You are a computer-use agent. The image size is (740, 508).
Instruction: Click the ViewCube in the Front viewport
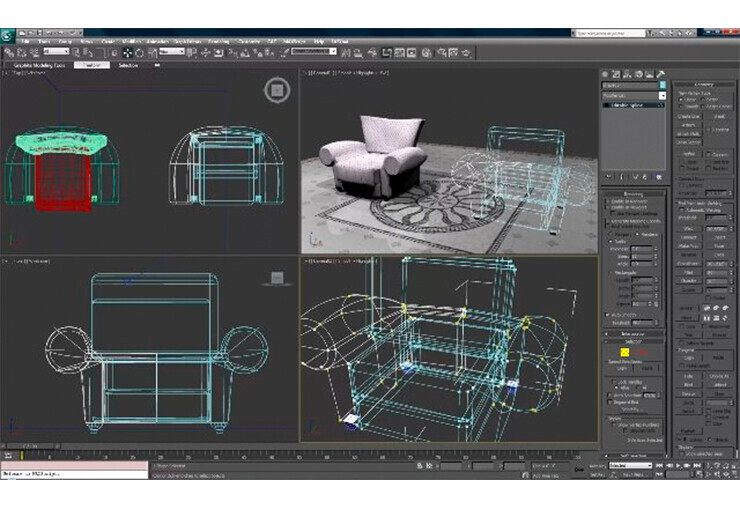[x=277, y=278]
